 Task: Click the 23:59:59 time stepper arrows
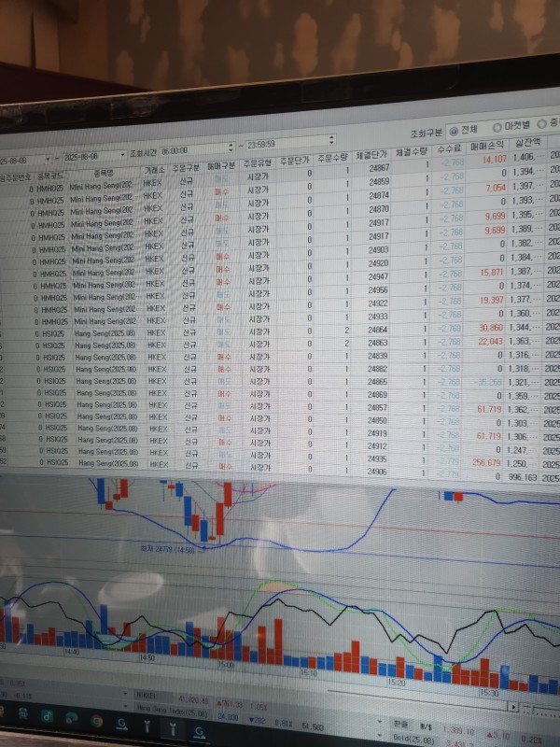[x=331, y=139]
